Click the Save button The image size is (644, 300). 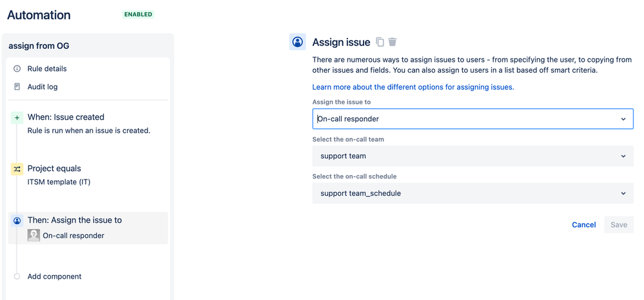[x=619, y=225]
